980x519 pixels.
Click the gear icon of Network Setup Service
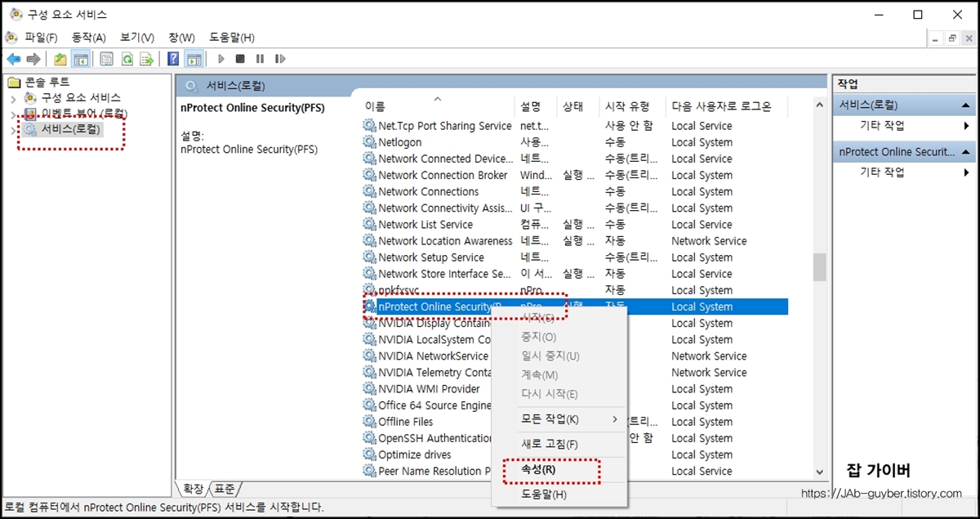point(370,257)
